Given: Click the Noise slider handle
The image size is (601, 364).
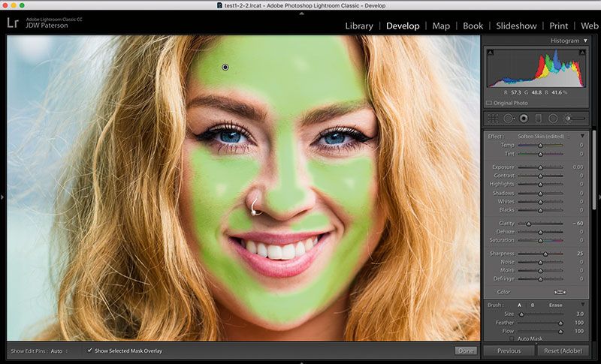Looking at the screenshot, I should [540, 262].
